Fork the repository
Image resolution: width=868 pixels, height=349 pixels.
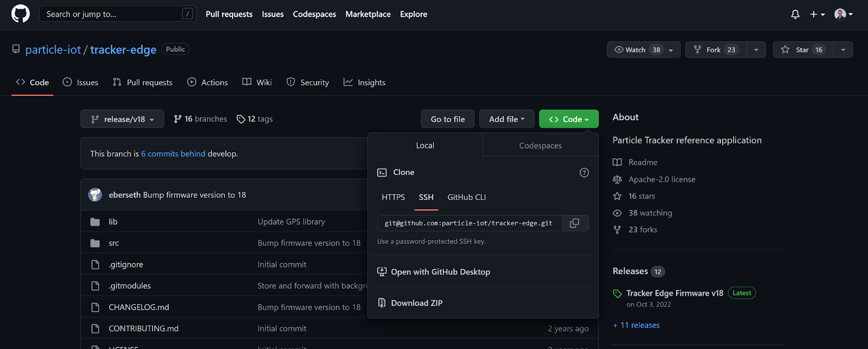point(716,50)
